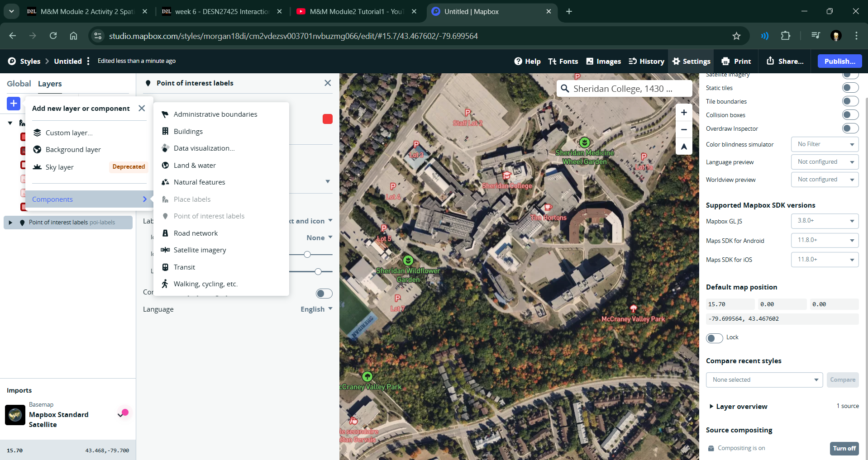Open the style History

[x=646, y=61]
